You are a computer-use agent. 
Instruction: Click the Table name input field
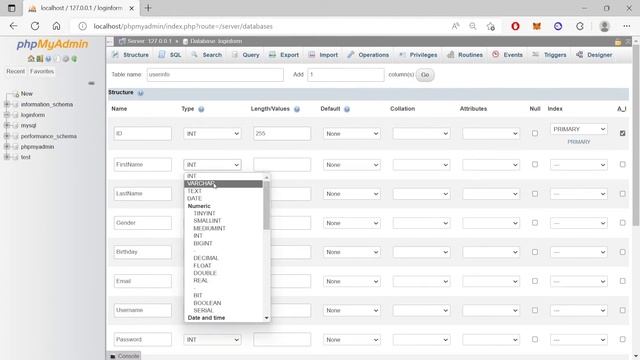215,75
